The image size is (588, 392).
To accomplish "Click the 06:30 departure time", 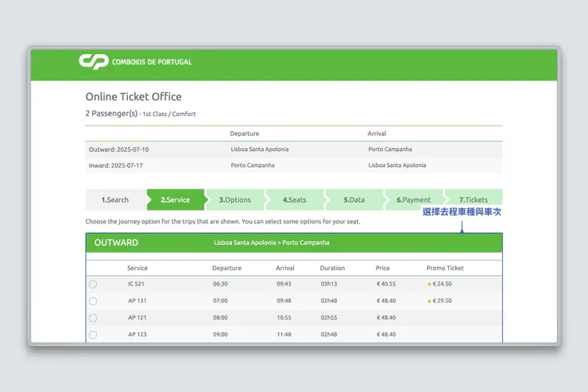I will point(221,284).
